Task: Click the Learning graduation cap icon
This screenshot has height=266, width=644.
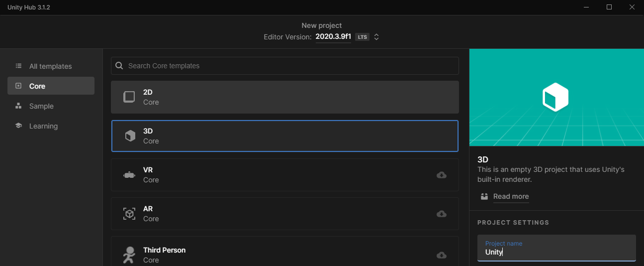Action: tap(18, 126)
